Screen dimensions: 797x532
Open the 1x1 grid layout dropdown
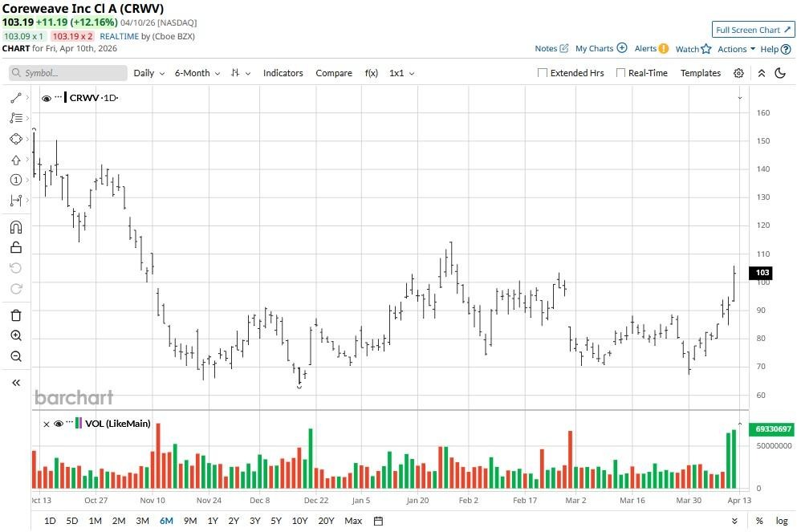(x=401, y=73)
